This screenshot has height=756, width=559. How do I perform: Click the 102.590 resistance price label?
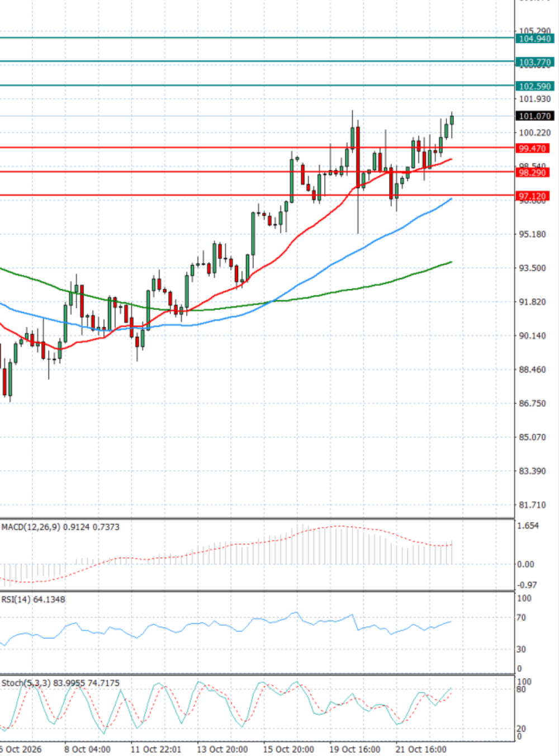535,86
